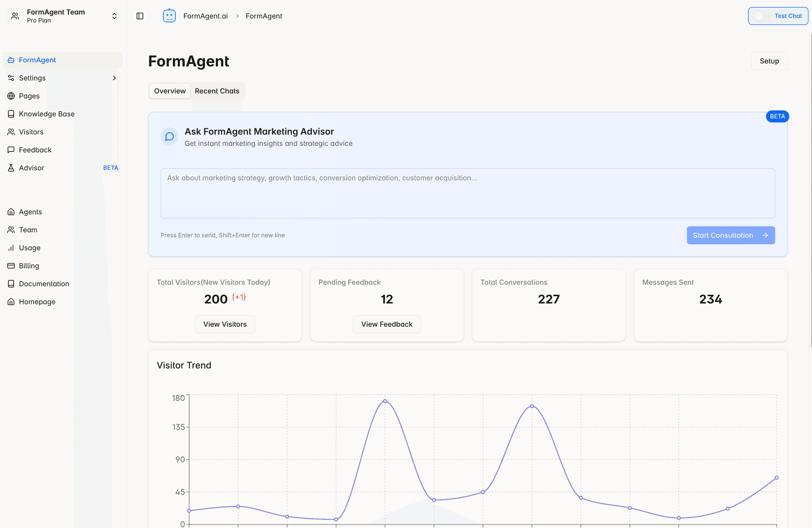Click the people icon beside Visitors

(11, 132)
